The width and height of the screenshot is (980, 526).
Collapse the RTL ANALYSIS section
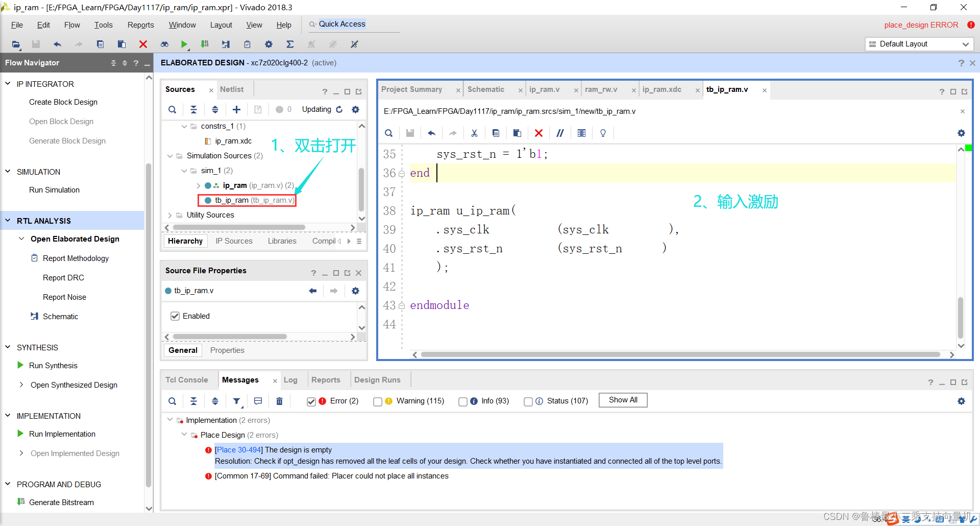[8, 221]
